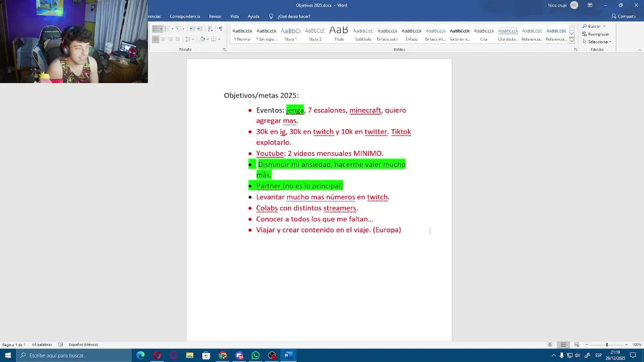
Task: Switch to read mode view
Action: 550,344
